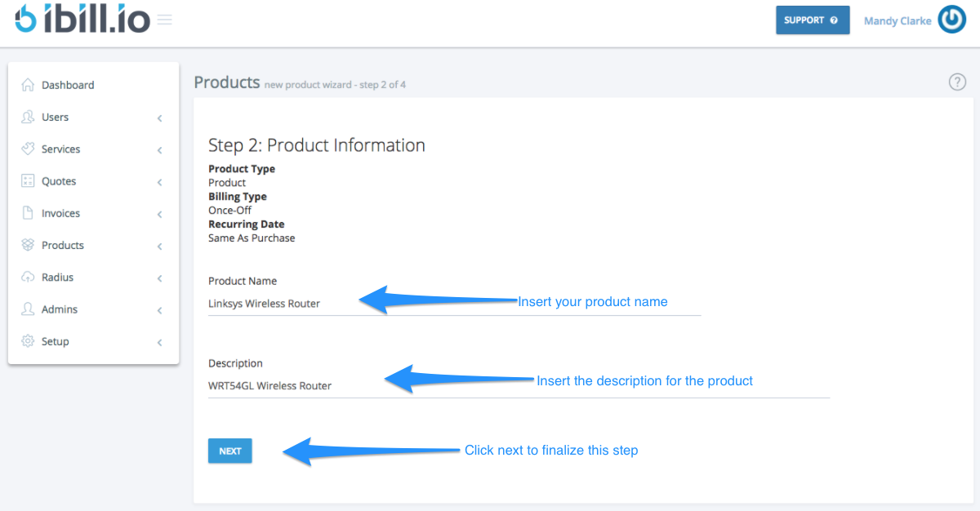Click the Dashboard home icon
This screenshot has width=980, height=511.
[28, 85]
